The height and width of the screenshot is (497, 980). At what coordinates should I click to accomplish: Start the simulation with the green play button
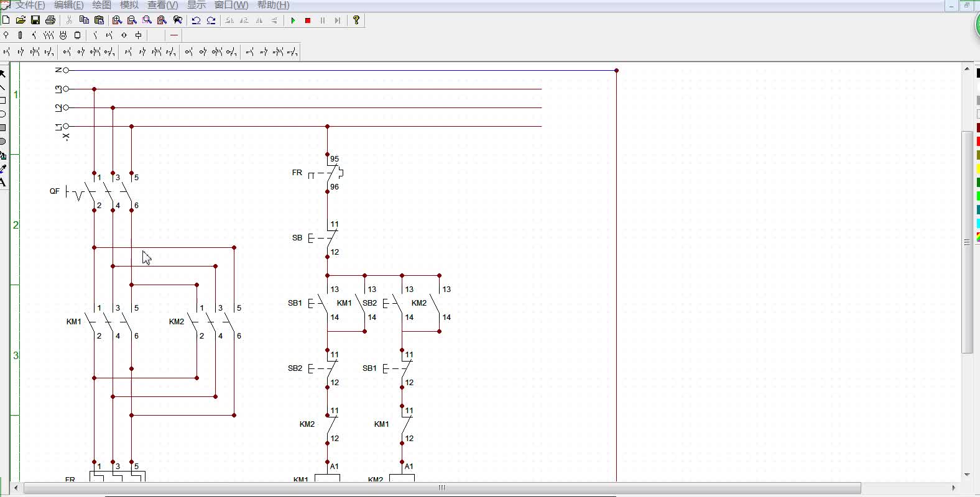tap(293, 21)
